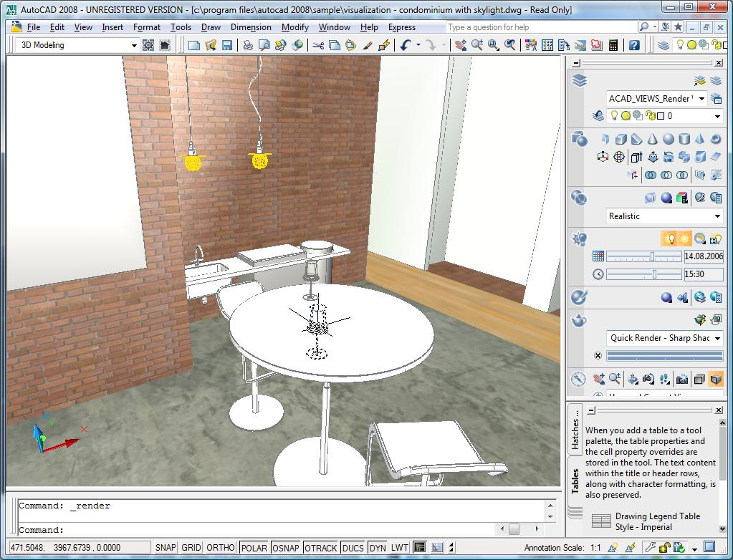Create a Sphere solid from dashboard
The image size is (733, 560).
(669, 139)
